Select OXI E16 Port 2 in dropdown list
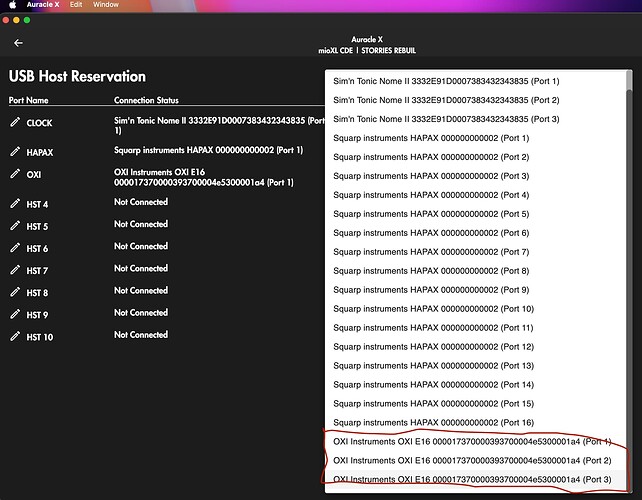 tap(475, 461)
